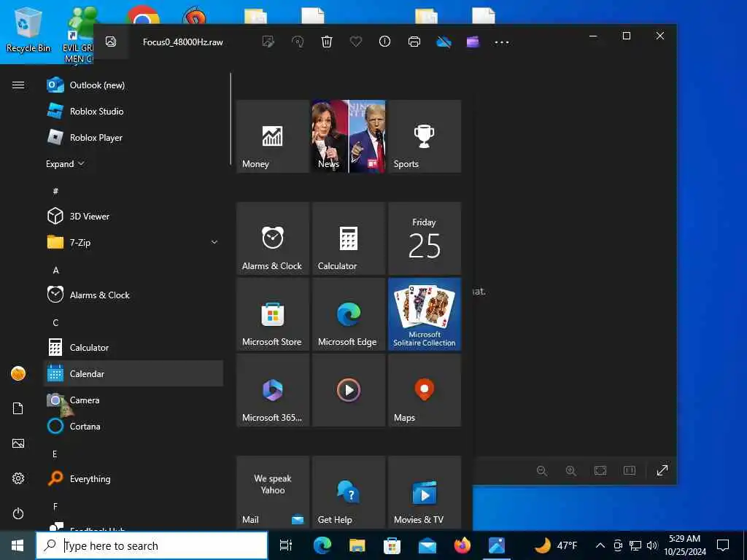Fit image to window in Photos
This screenshot has width=747, height=560.
(x=600, y=471)
